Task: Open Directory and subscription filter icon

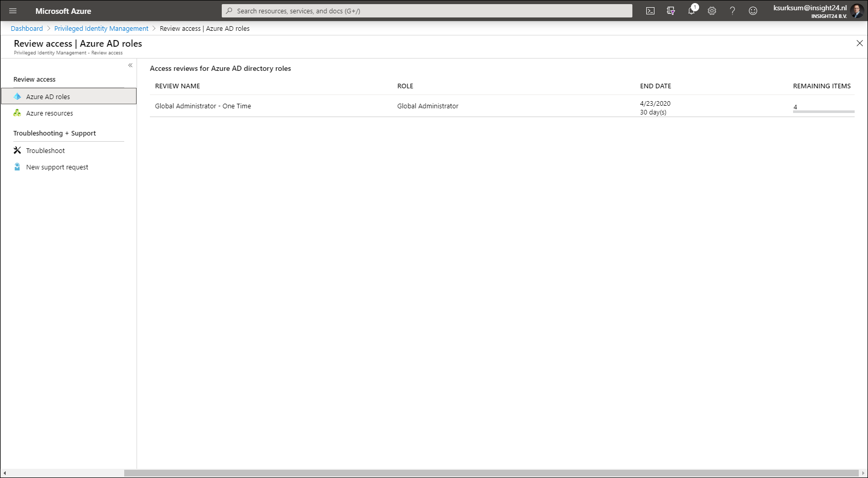Action: tap(671, 11)
